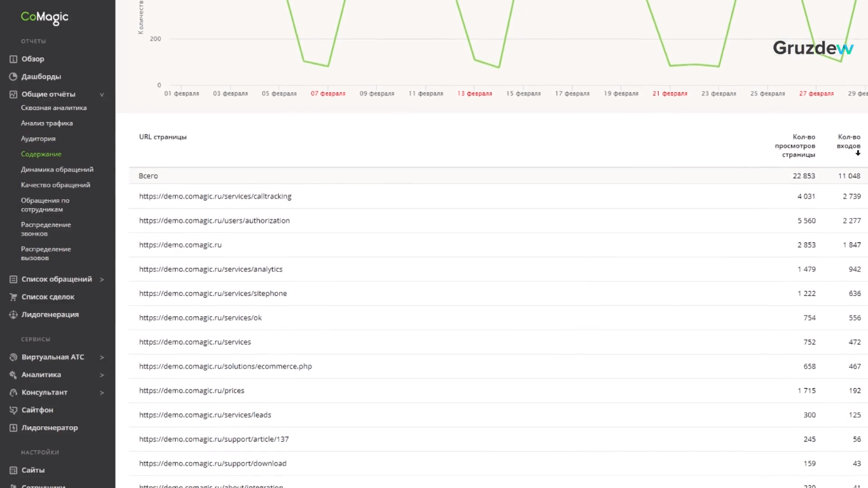Viewport: 868px width, 488px height.
Task: Open Распределение вызовов report
Action: 46,253
